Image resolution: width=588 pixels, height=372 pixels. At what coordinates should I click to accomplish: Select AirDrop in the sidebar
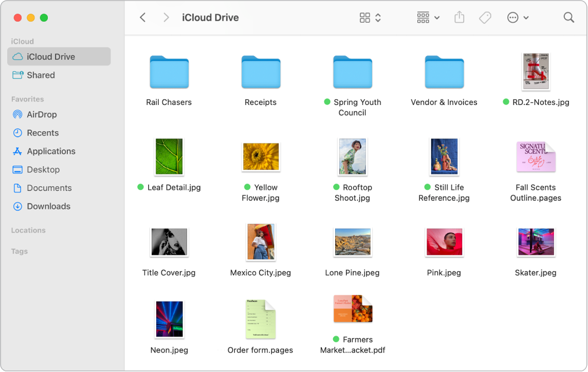[41, 114]
